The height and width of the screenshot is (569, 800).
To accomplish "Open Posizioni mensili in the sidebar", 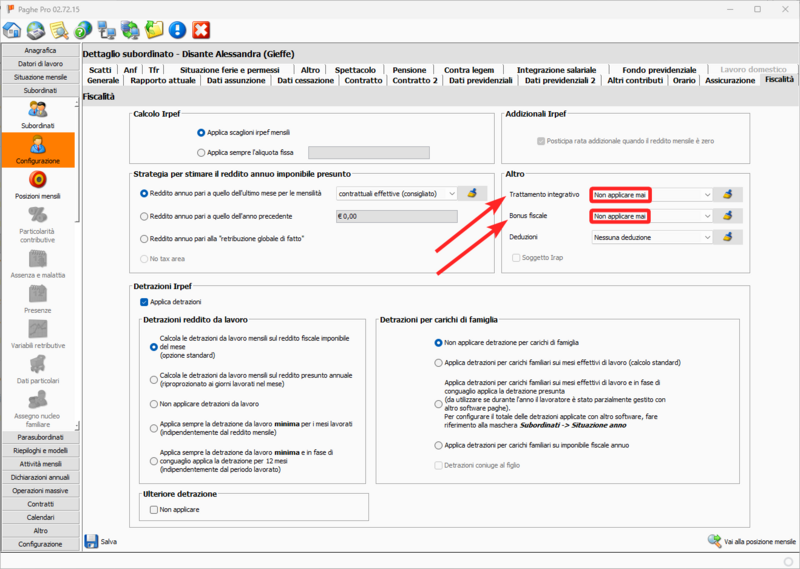I will tap(38, 183).
